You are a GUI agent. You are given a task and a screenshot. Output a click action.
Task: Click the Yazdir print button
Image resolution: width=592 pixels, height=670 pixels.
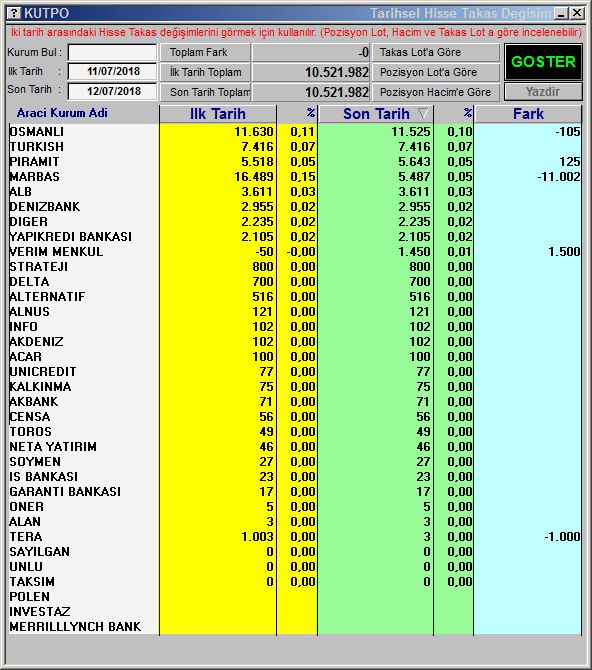coord(543,91)
